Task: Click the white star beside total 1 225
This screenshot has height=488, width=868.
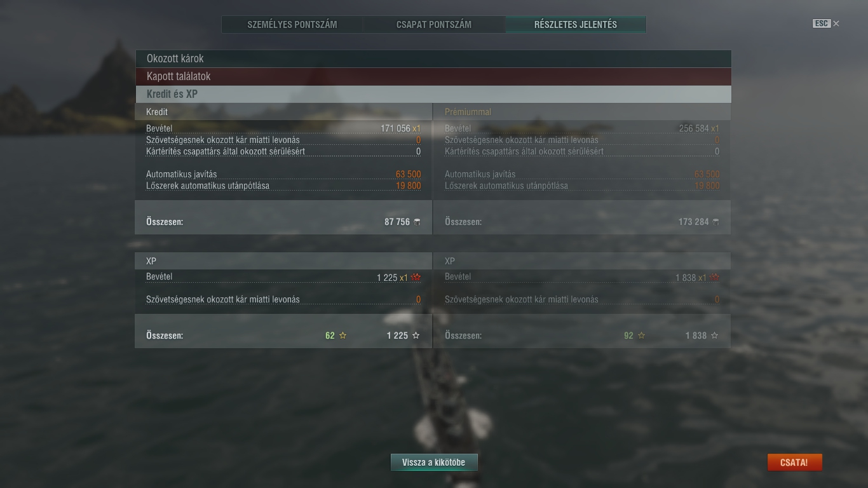Action: click(416, 335)
